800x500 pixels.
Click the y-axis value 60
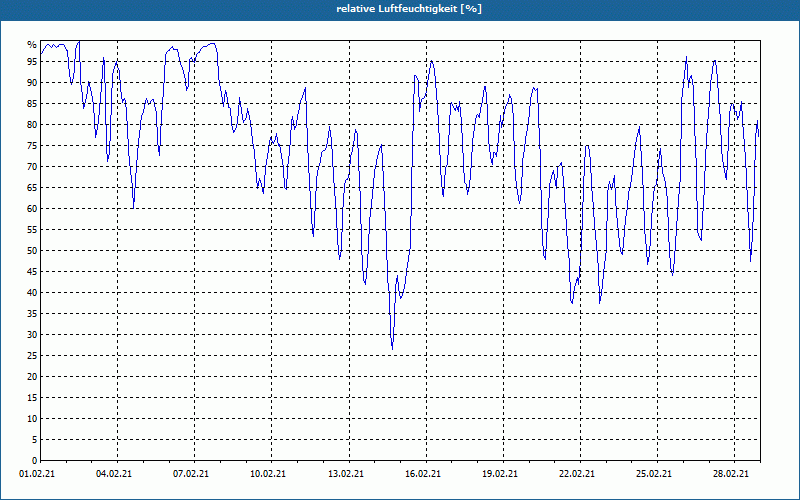pyautogui.click(x=32, y=209)
